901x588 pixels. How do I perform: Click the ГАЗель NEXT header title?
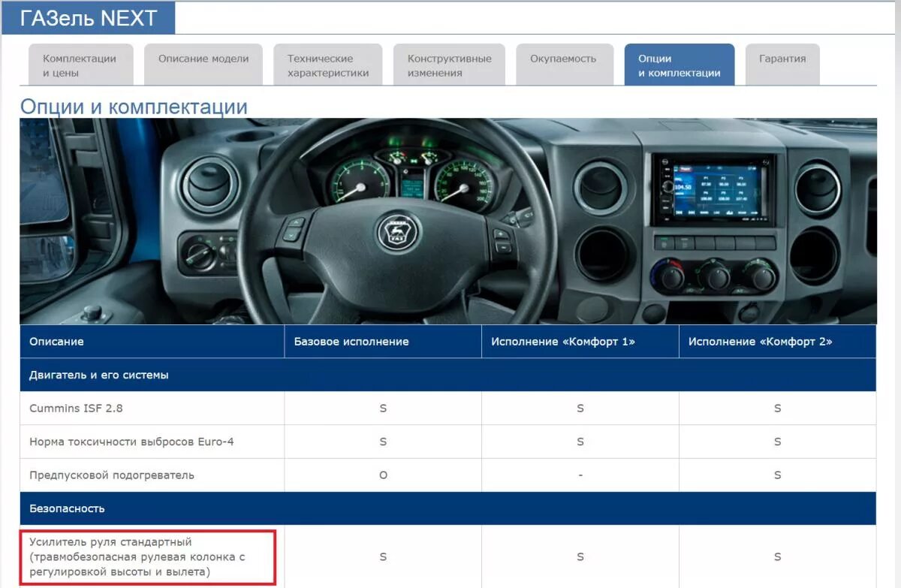[x=89, y=19]
